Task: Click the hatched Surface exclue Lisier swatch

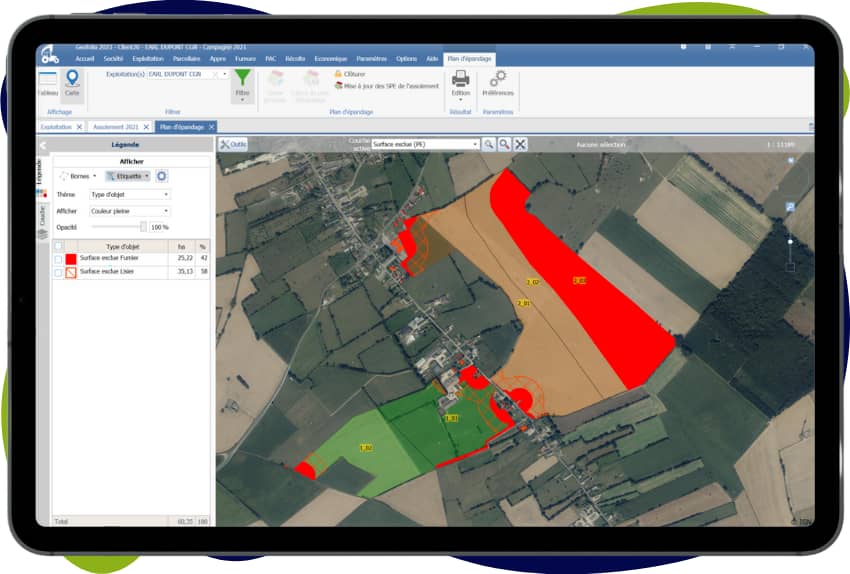Action: 71,273
